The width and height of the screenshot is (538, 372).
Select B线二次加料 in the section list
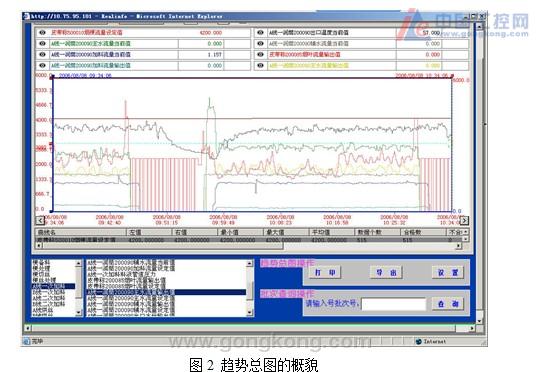(x=48, y=304)
